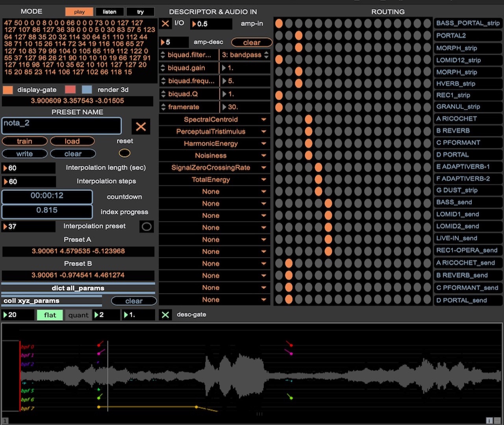Click the orange arrow on amp-in value box

[194, 24]
